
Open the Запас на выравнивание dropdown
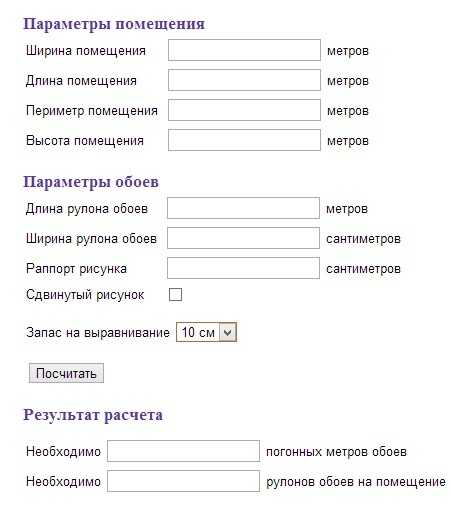(x=206, y=332)
